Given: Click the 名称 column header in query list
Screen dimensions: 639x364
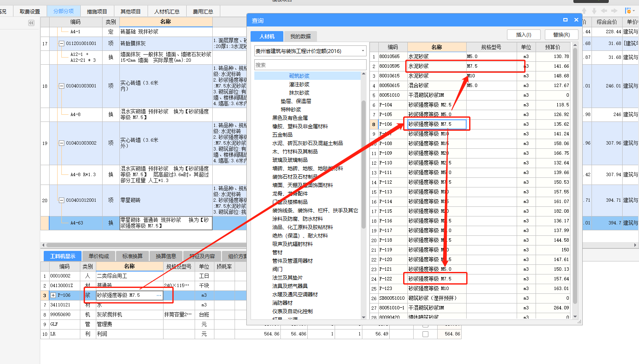Looking at the screenshot, I should pos(437,47).
